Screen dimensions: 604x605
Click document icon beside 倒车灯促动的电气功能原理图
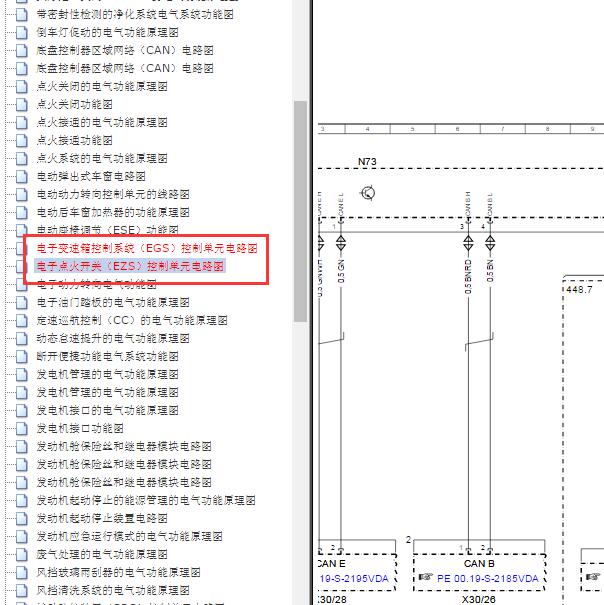click(22, 32)
